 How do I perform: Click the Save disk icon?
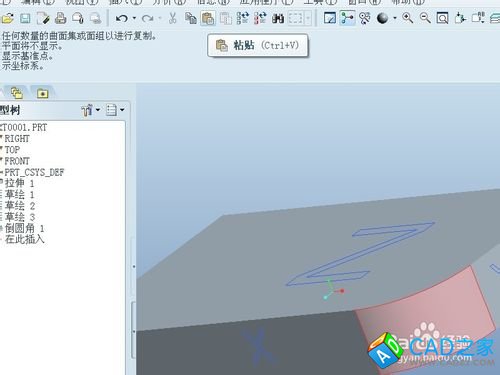[25, 18]
